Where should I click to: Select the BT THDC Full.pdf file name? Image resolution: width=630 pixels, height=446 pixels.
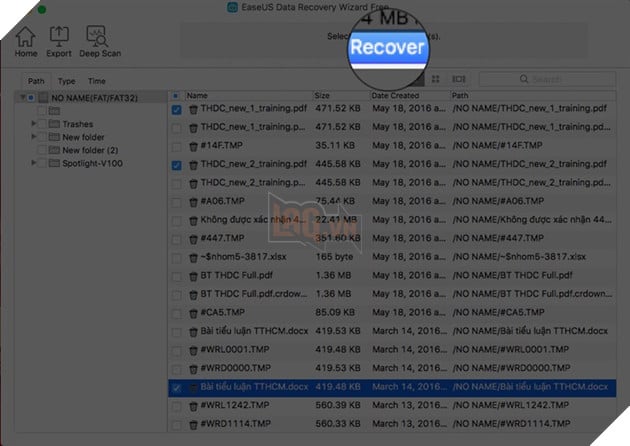tap(237, 275)
